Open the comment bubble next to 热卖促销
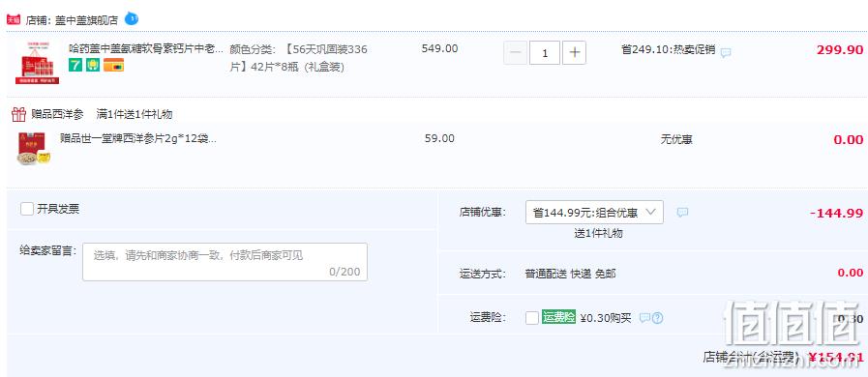The height and width of the screenshot is (377, 868). click(x=726, y=52)
